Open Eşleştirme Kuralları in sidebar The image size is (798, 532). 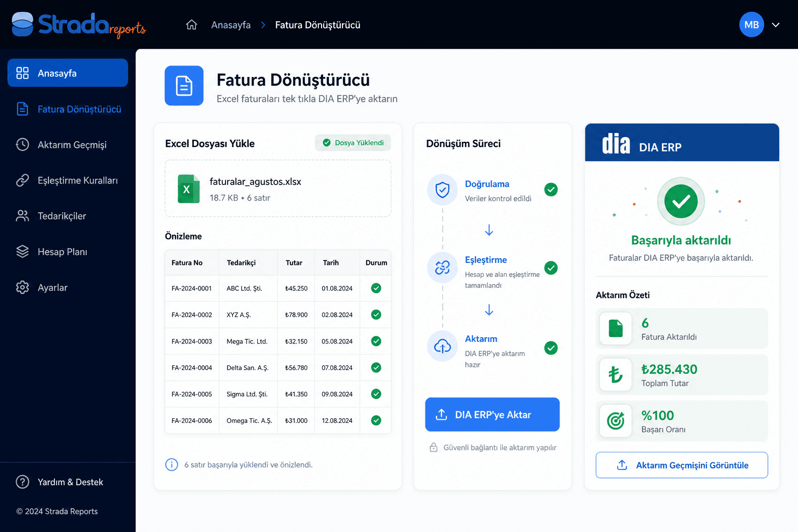click(x=68, y=180)
